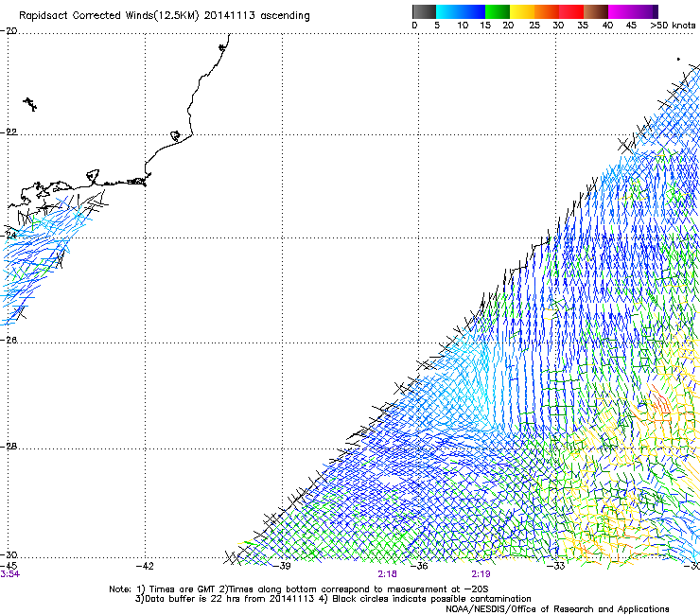The image size is (700, 615).
Task: Click the note line starting 'Times are GMT'
Action: click(299, 589)
